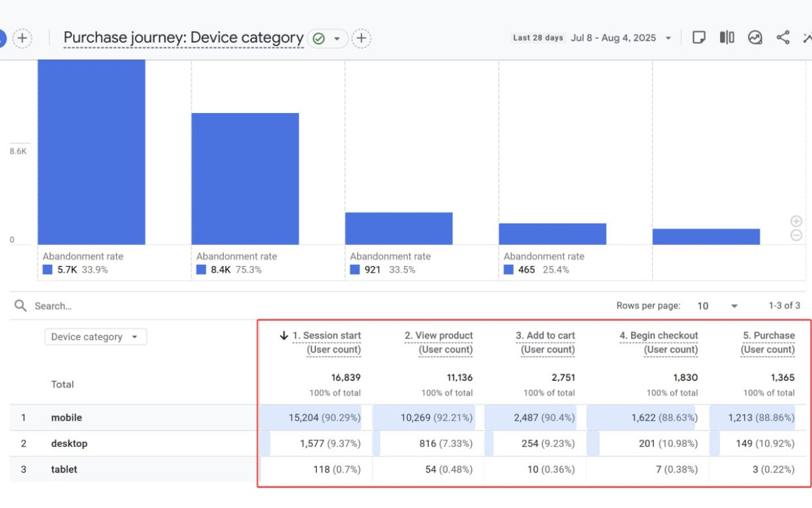This screenshot has height=508, width=812.
Task: Zoom in on chart with plus icon
Action: [x=796, y=221]
